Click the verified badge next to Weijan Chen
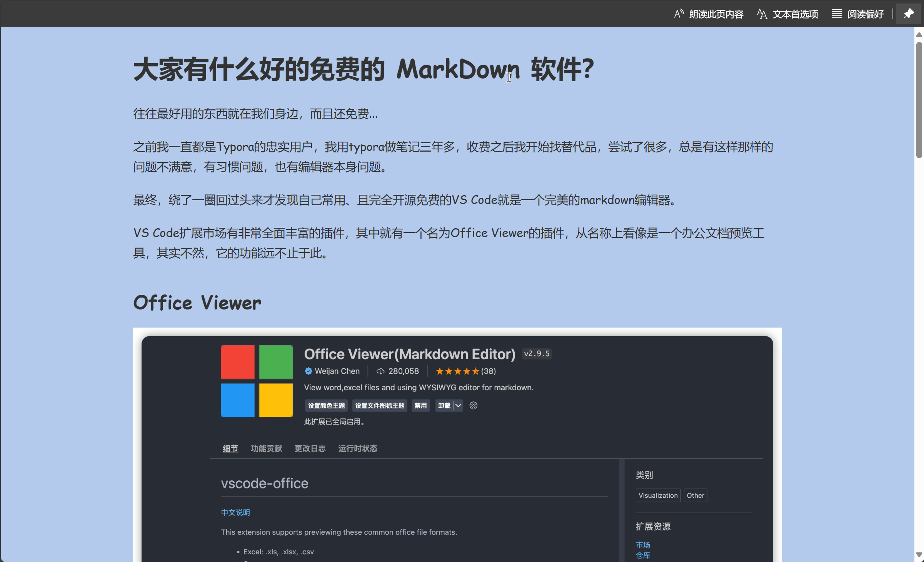The height and width of the screenshot is (562, 924). tap(309, 371)
